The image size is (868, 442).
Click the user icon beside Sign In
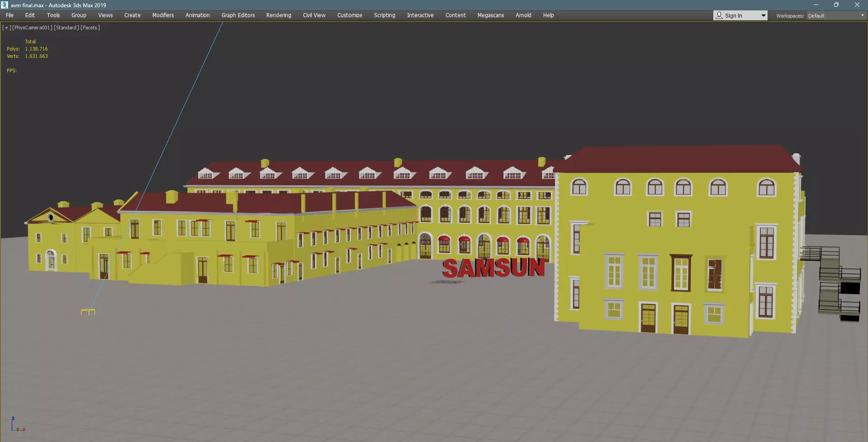point(719,15)
